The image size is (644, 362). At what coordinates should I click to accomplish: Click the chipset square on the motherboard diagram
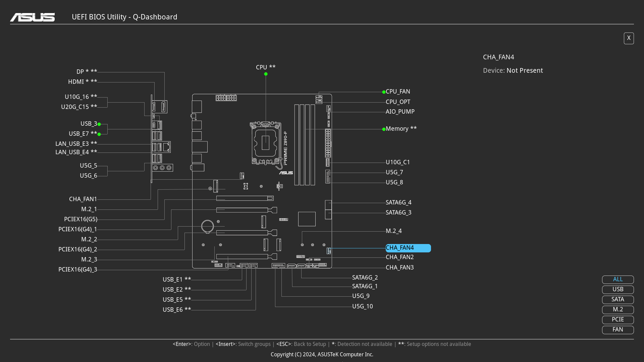pos(307,219)
